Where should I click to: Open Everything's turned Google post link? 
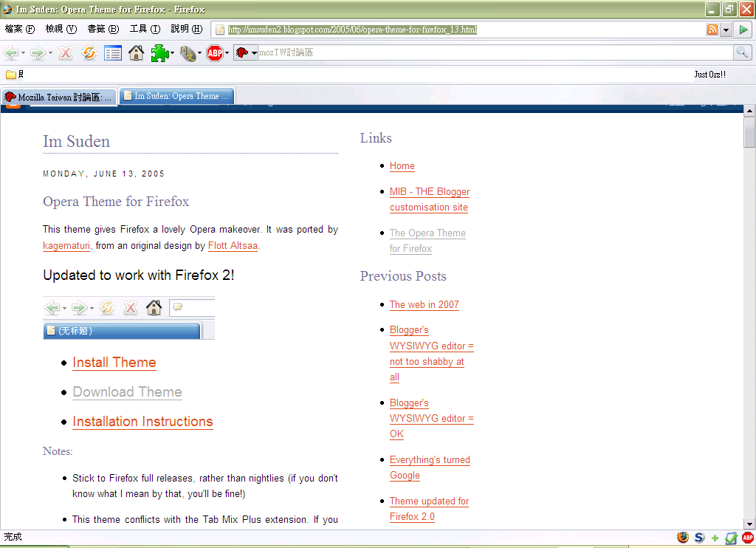coord(430,467)
